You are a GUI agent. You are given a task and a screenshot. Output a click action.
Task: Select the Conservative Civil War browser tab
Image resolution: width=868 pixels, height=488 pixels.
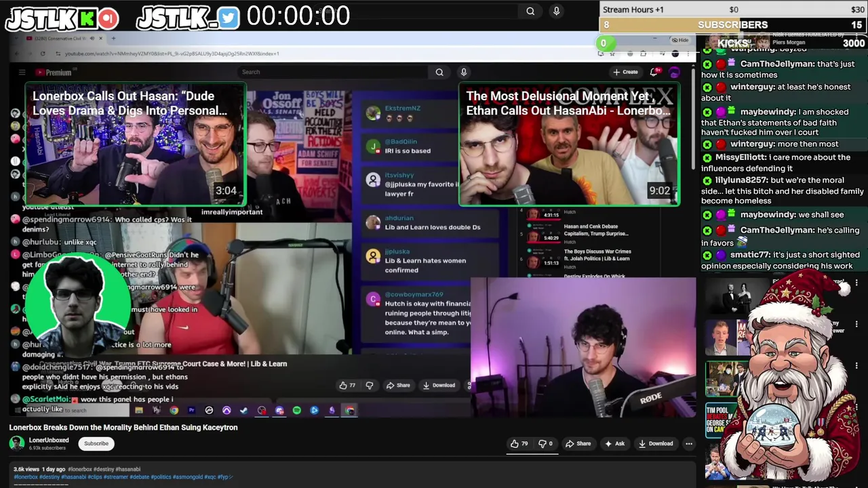(x=64, y=38)
